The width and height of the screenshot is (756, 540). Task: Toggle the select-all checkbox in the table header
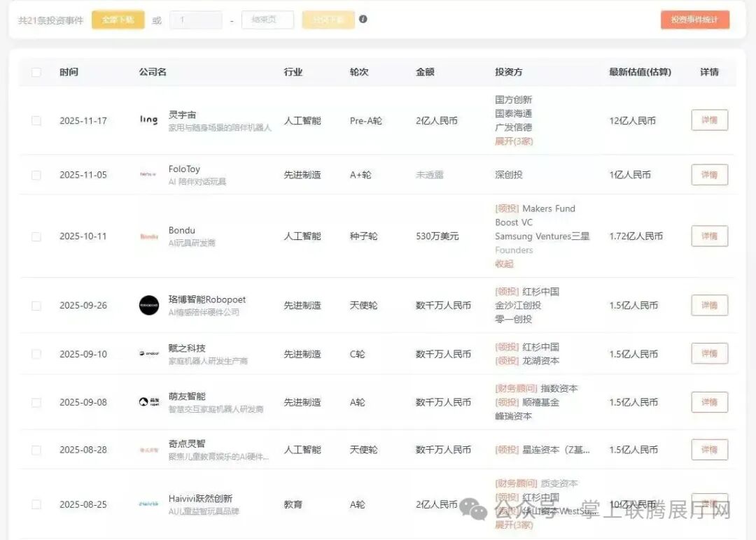coord(36,72)
